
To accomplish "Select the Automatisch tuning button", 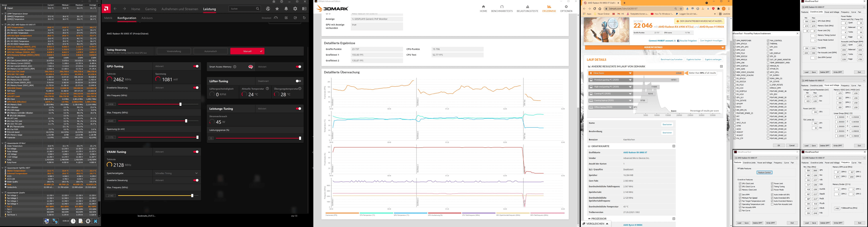I will [x=211, y=51].
